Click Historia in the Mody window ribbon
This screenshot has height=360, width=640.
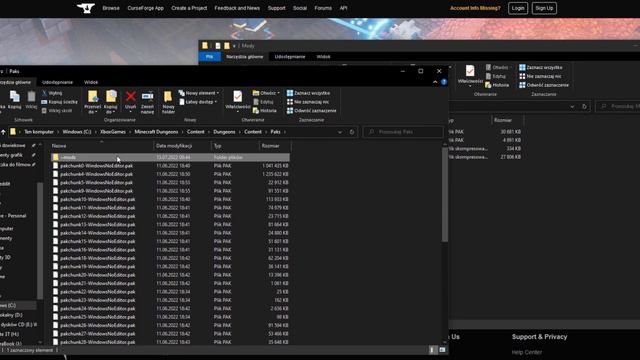[497, 85]
